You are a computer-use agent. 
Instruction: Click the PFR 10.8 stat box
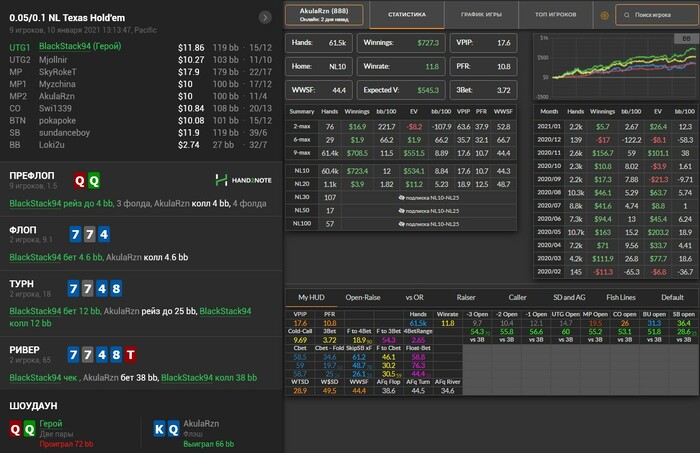coord(483,66)
